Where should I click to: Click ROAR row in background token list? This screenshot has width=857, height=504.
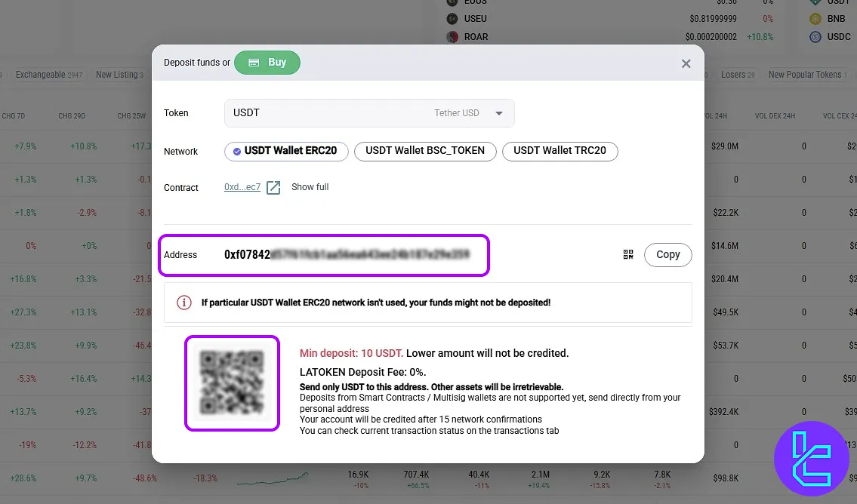pyautogui.click(x=611, y=37)
